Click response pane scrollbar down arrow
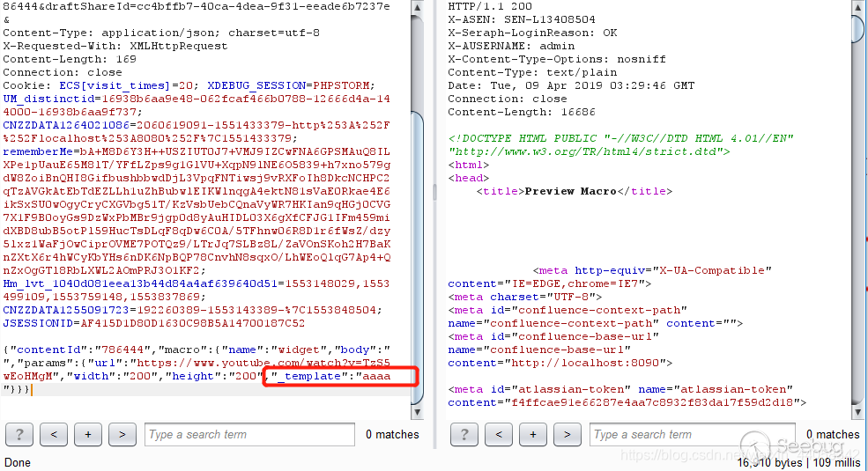The height and width of the screenshot is (471, 868). click(x=858, y=412)
